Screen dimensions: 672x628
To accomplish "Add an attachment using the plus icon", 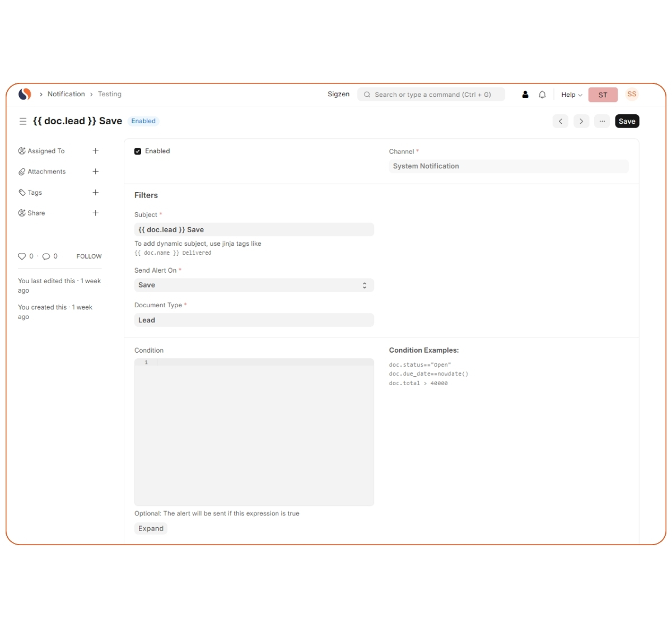I will tap(96, 172).
